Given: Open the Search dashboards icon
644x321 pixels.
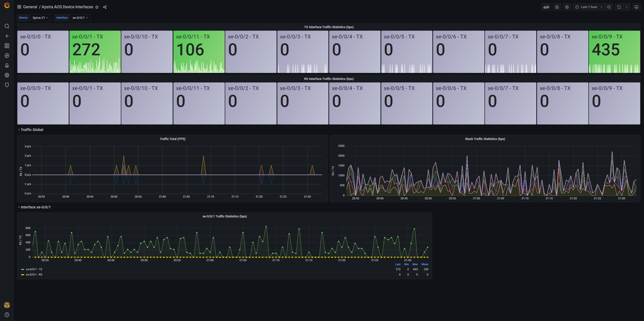Looking at the screenshot, I should 7,26.
